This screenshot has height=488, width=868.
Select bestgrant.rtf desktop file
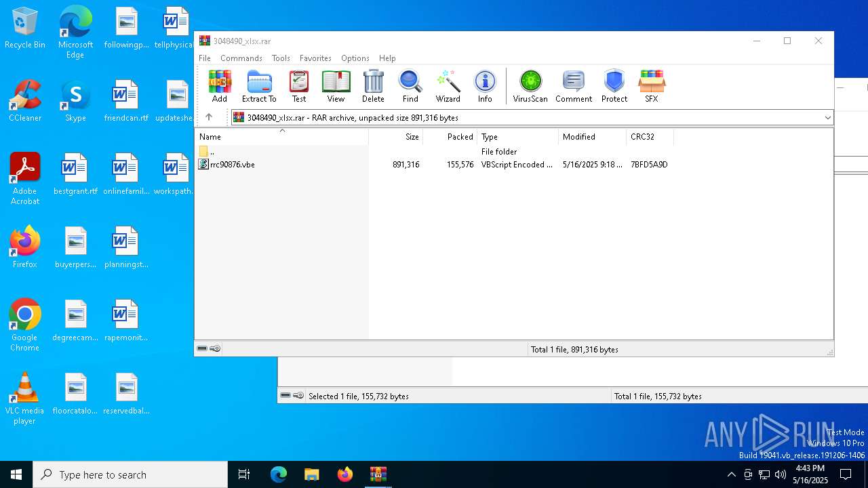coord(75,174)
